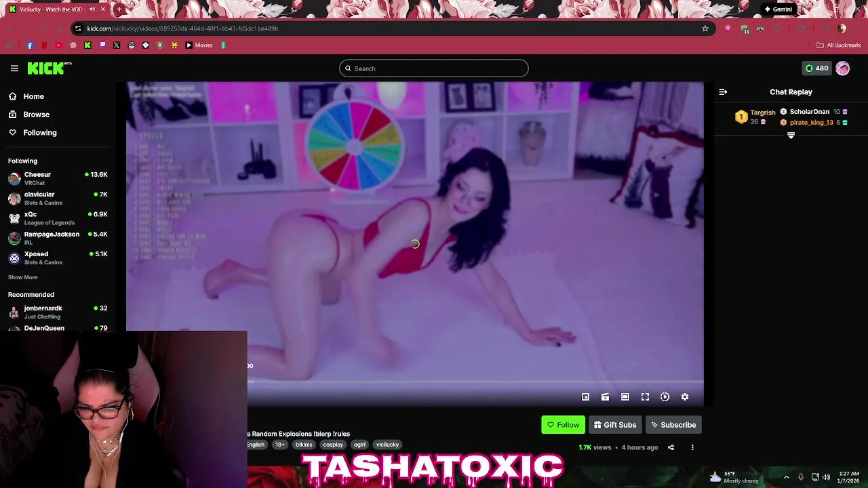This screenshot has width=868, height=488.
Task: Open the clock and date
Action: (849, 477)
